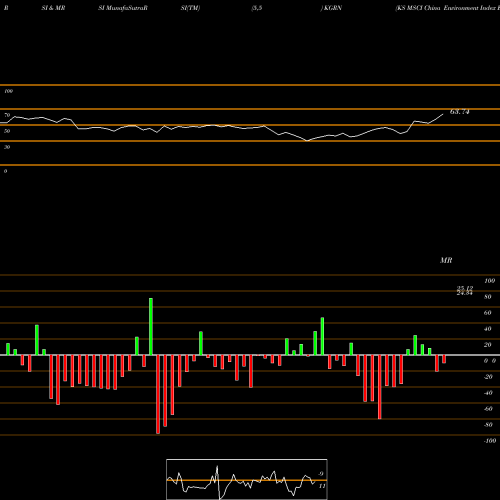500x500 pixels.
Task: Select the deepest red histogram bar
Action: [x=158, y=394]
